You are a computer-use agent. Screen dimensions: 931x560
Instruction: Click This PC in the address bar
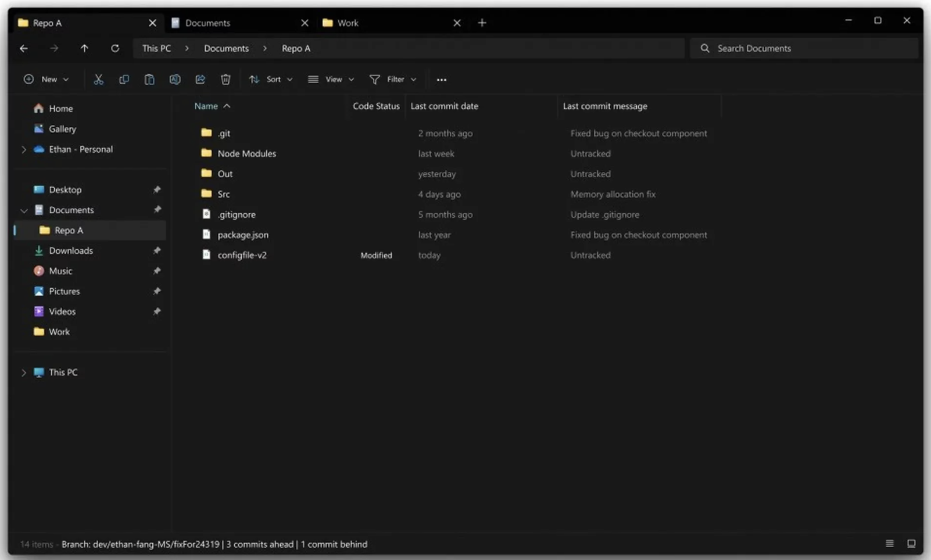(156, 48)
